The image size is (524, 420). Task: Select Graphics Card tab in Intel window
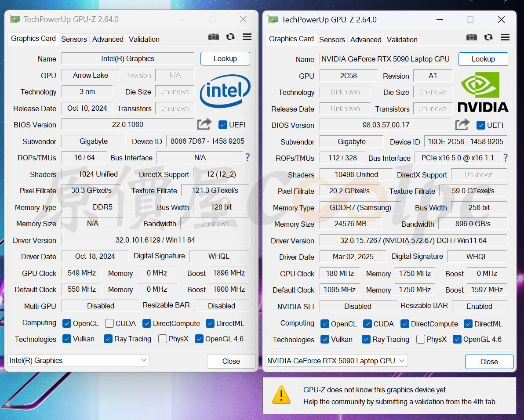click(33, 38)
